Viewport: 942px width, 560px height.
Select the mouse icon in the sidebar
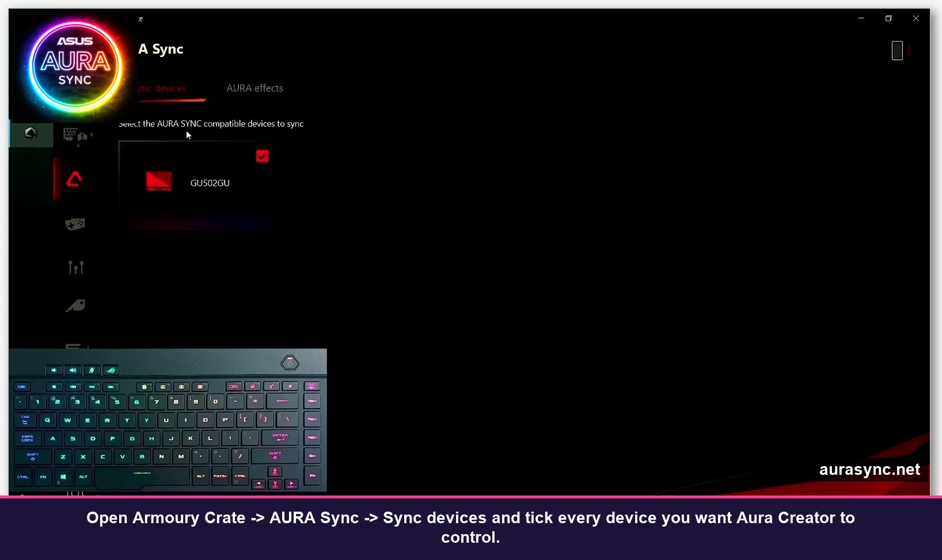click(75, 306)
